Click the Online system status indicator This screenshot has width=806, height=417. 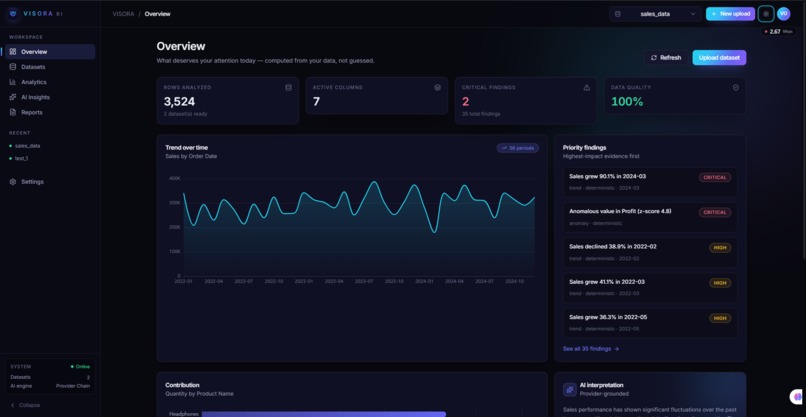(80, 367)
